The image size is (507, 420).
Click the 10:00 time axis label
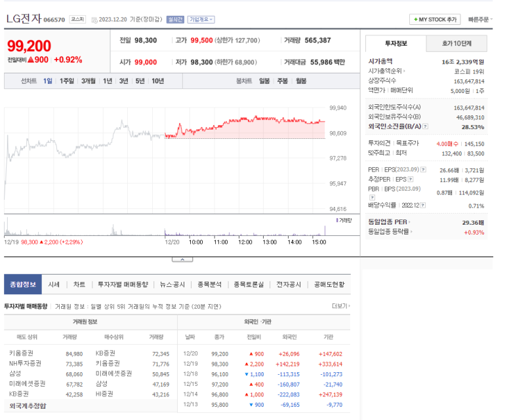tap(195, 242)
